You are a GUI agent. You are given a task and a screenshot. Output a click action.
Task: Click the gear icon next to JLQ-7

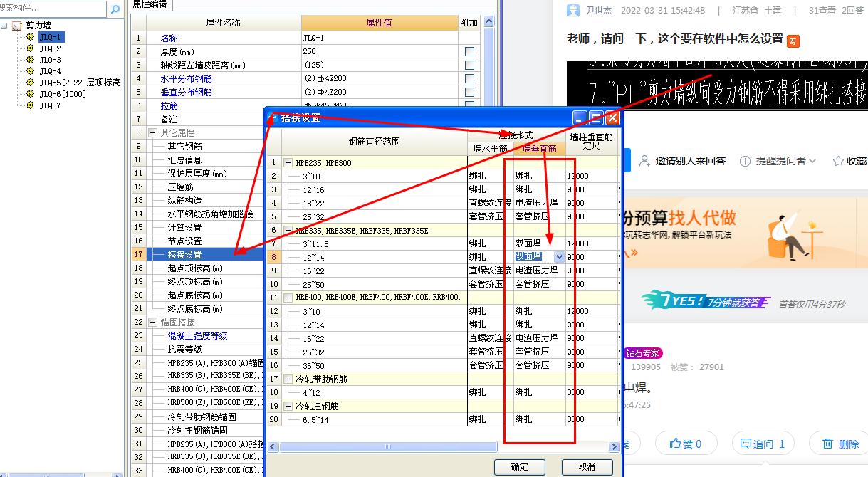pos(31,105)
